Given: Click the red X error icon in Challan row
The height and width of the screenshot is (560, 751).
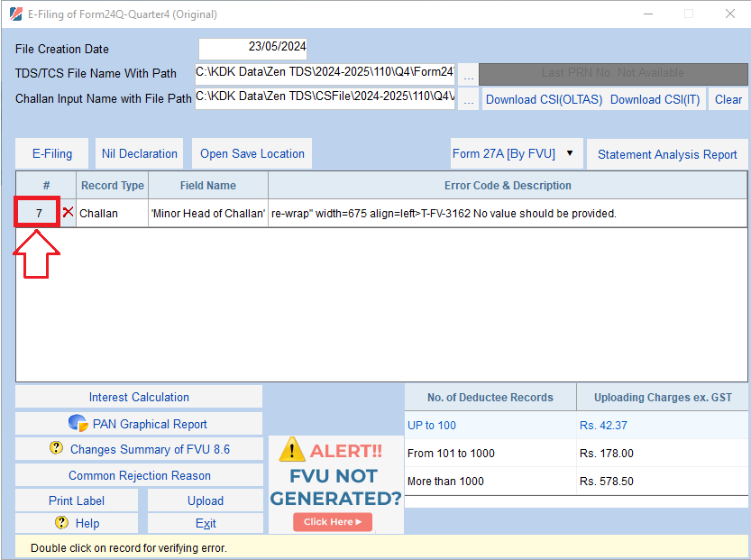Looking at the screenshot, I should 68,212.
